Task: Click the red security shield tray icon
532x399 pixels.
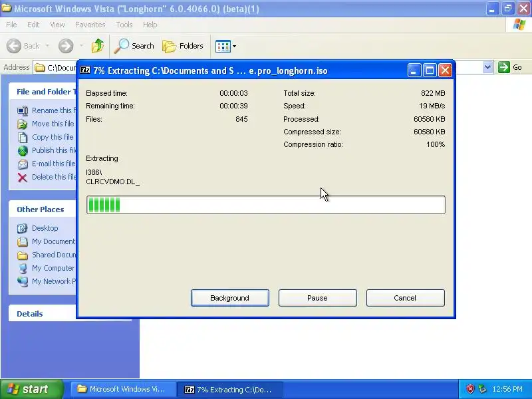Action: (x=470, y=389)
